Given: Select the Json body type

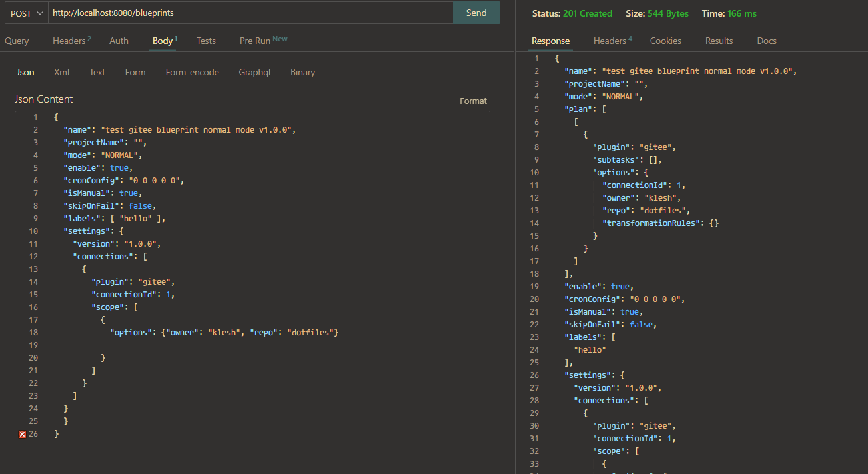Looking at the screenshot, I should pyautogui.click(x=25, y=72).
